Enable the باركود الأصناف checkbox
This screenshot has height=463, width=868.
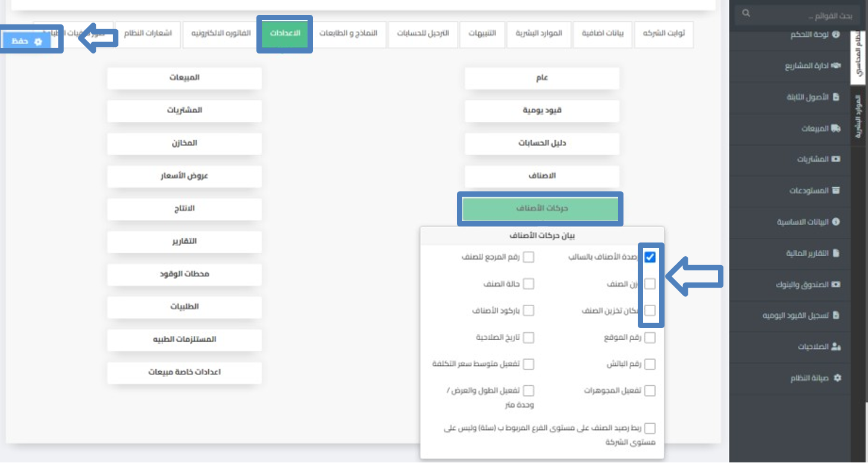[x=528, y=310]
